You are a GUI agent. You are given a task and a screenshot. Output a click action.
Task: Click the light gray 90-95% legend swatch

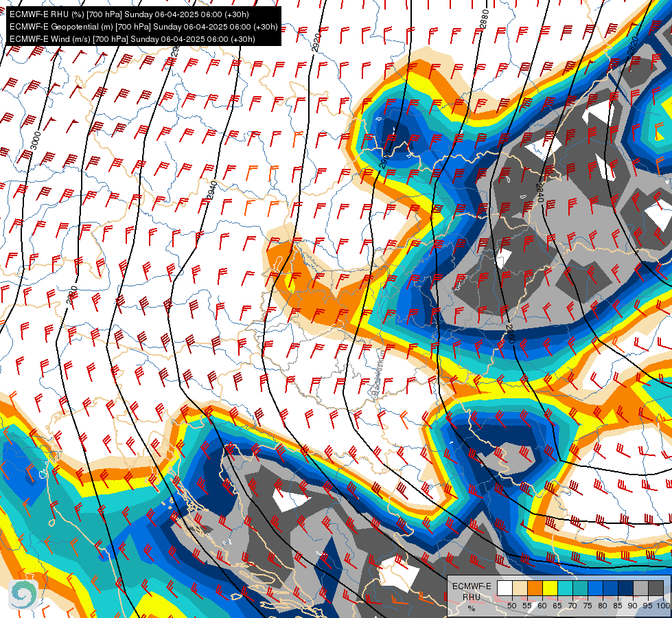point(640,588)
